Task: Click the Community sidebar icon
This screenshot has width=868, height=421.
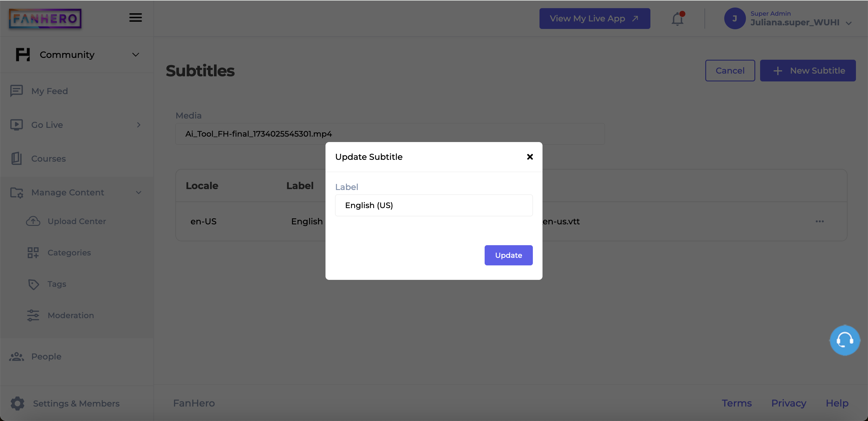Action: click(x=23, y=55)
